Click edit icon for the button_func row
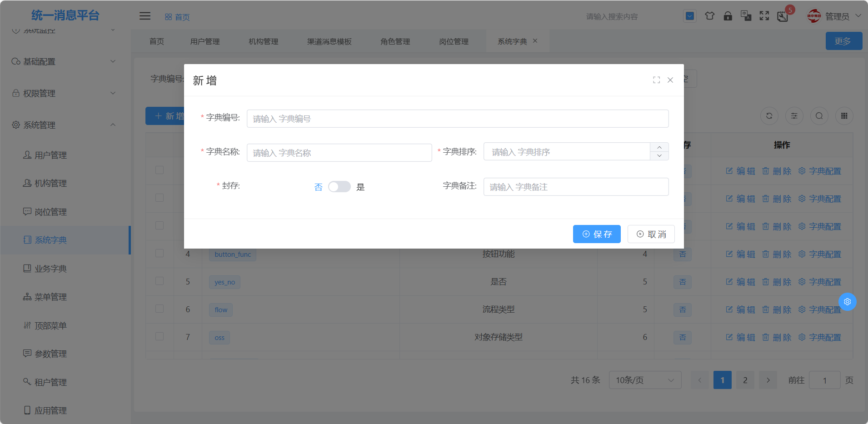Viewport: 868px width, 424px height. tap(729, 254)
